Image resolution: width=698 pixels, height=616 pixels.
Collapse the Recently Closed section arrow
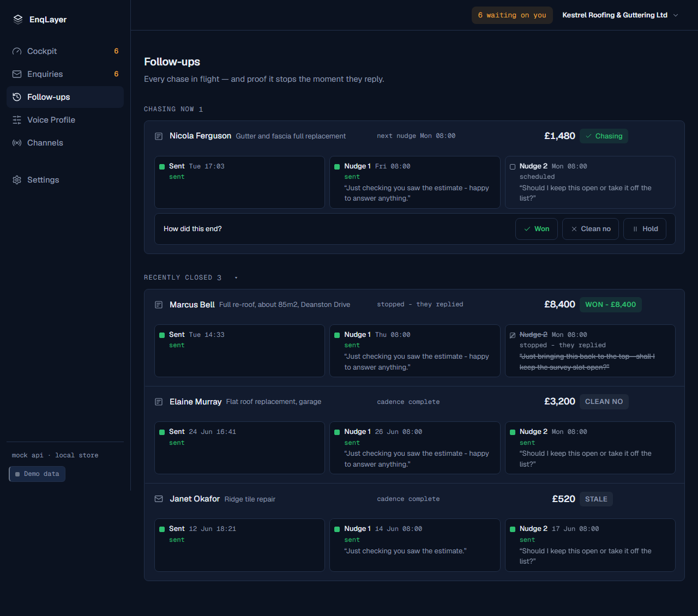coord(236,278)
